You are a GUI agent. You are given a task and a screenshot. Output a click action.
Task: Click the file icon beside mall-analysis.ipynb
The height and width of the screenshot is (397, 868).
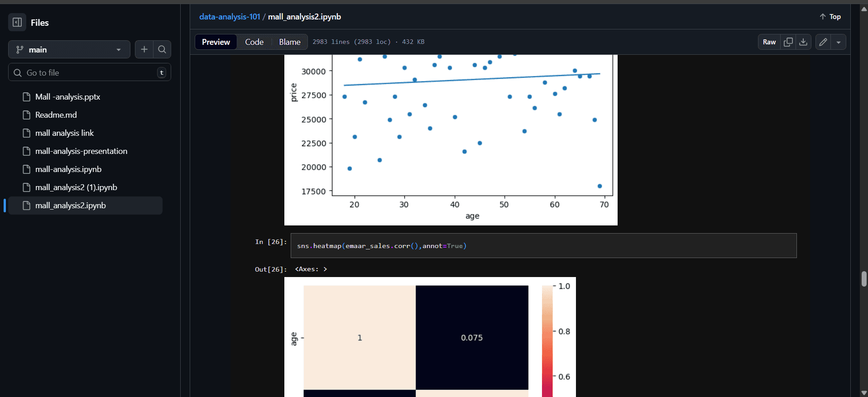[27, 169]
